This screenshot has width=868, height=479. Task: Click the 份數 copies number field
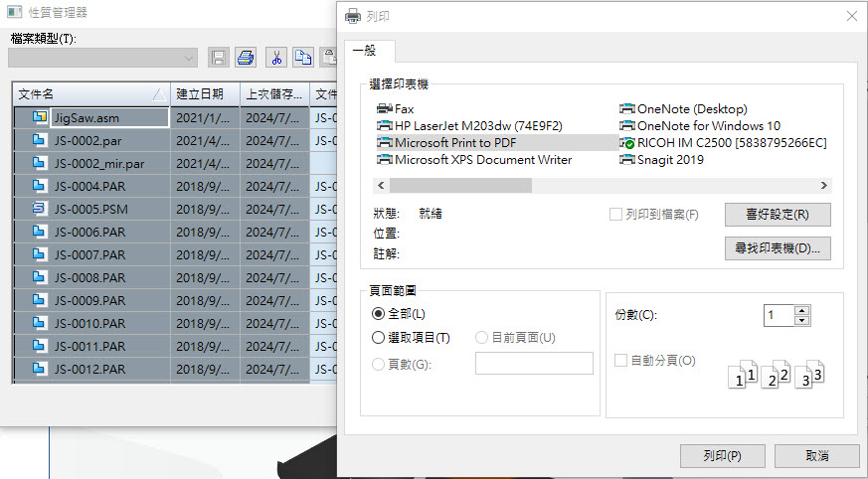[x=779, y=315]
